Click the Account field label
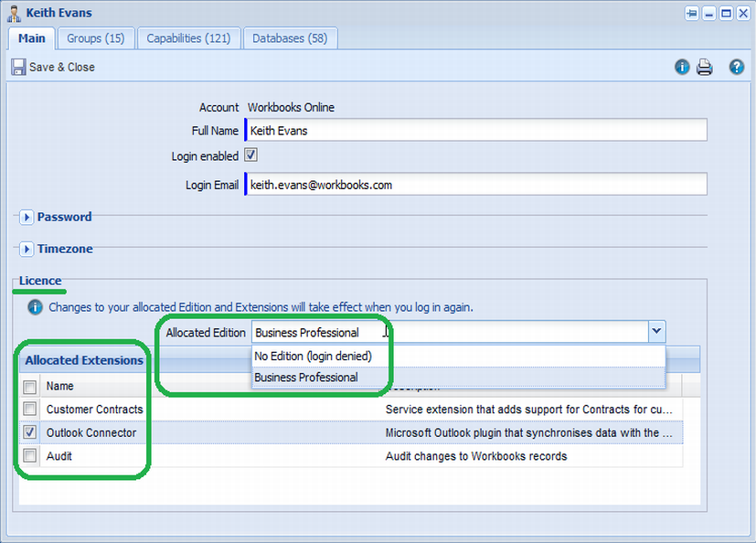756x543 pixels. 218,107
